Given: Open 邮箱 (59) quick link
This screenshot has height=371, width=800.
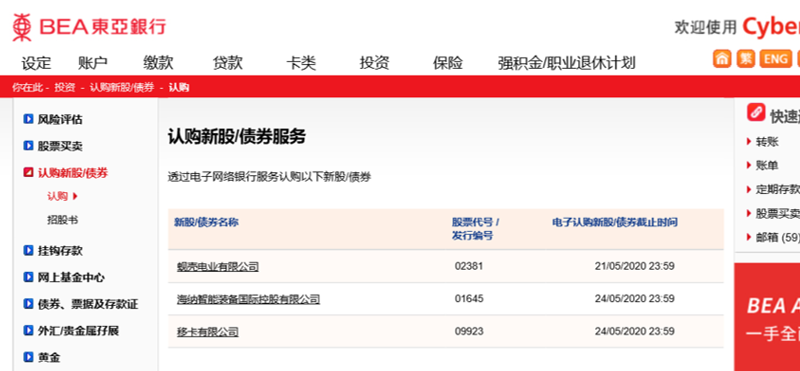Looking at the screenshot, I should pos(778,237).
